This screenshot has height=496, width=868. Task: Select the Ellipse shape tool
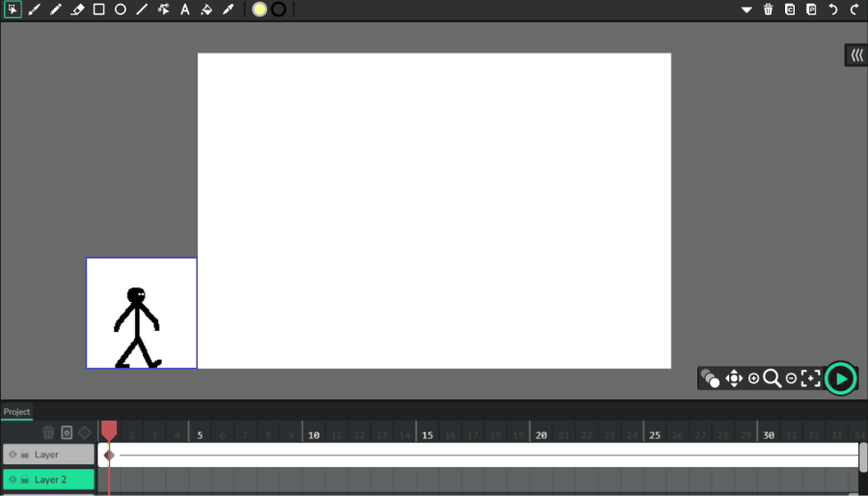pos(121,10)
